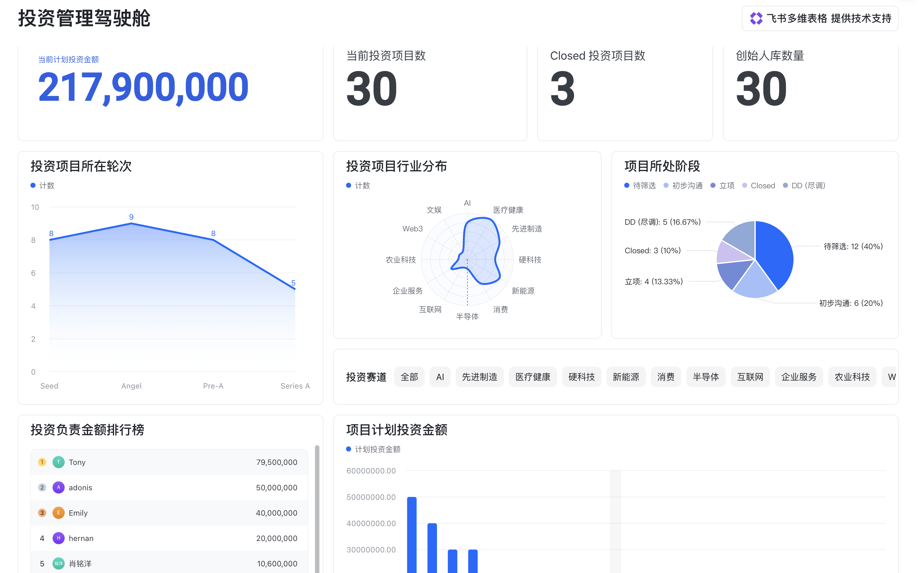Select the AI investment track filter
Screen dimensions: 924x573
coord(440,377)
